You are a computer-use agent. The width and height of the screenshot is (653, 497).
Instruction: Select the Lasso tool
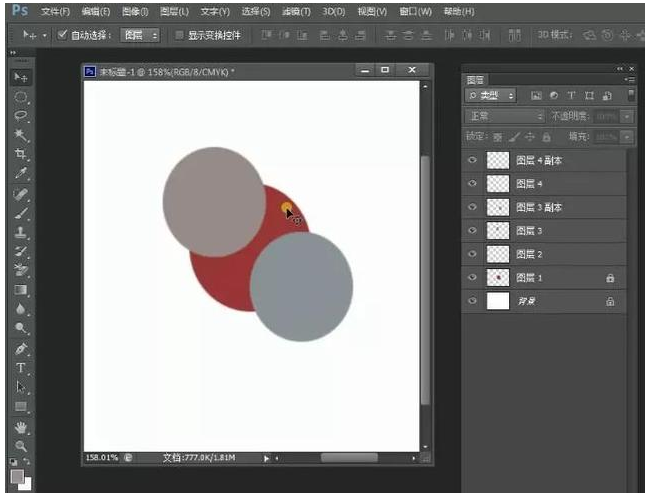[x=20, y=116]
